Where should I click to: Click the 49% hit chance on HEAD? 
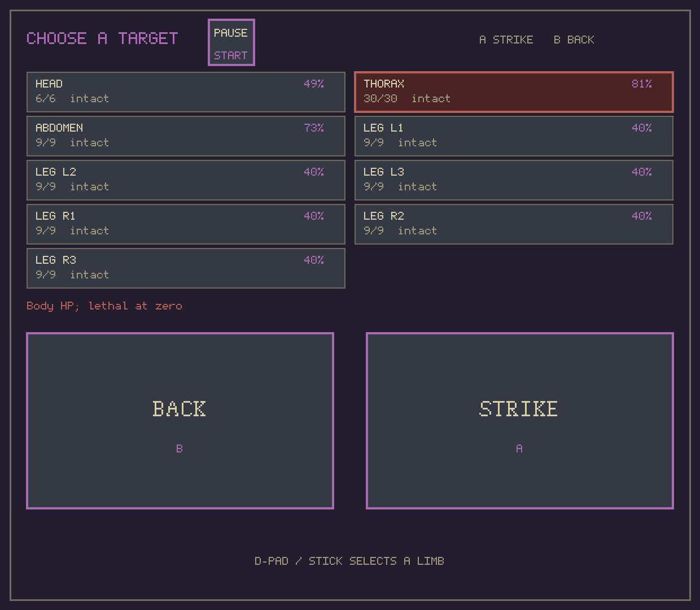click(314, 84)
